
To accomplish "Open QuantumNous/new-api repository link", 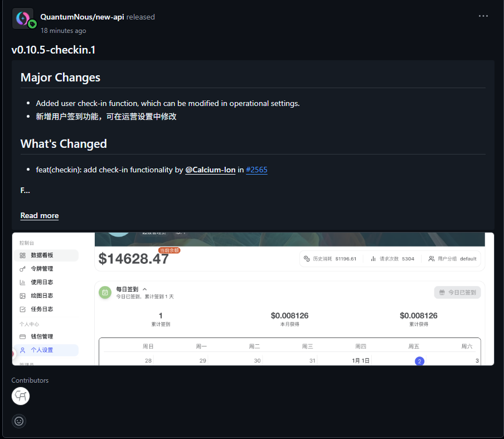I will point(82,17).
